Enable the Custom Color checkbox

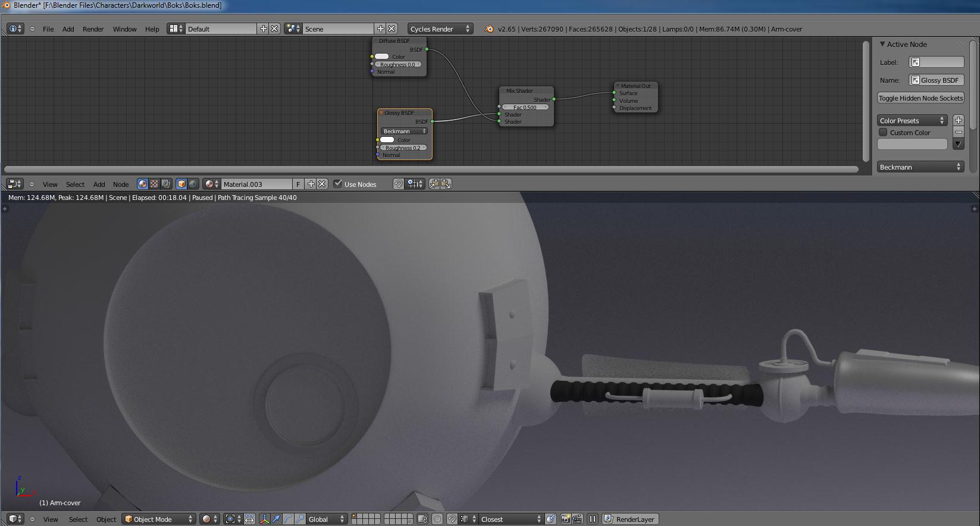pos(883,133)
